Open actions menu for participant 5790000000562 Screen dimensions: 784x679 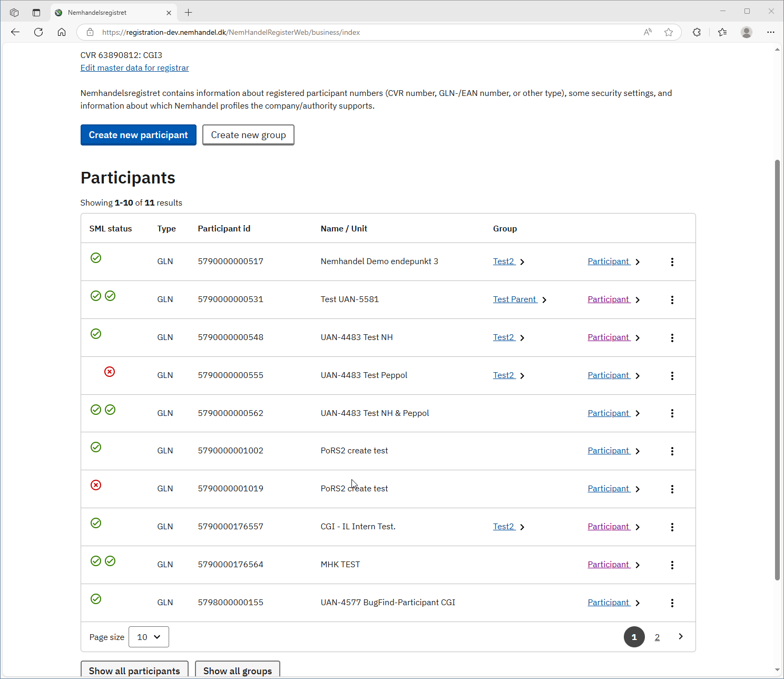672,413
